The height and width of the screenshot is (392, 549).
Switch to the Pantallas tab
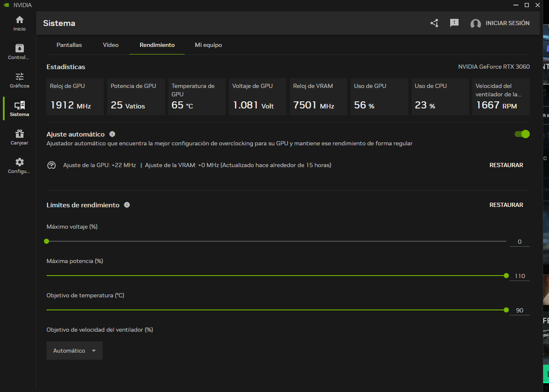point(69,45)
